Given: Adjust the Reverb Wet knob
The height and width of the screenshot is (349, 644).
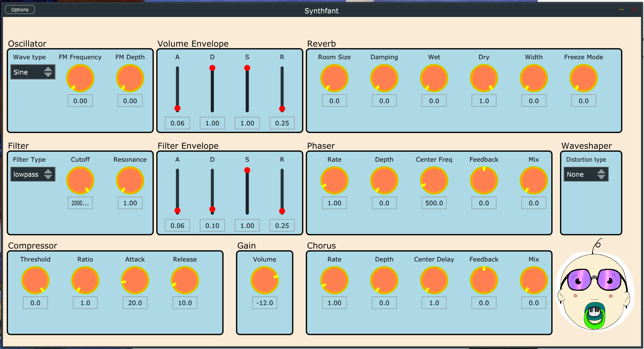Looking at the screenshot, I should pos(434,78).
